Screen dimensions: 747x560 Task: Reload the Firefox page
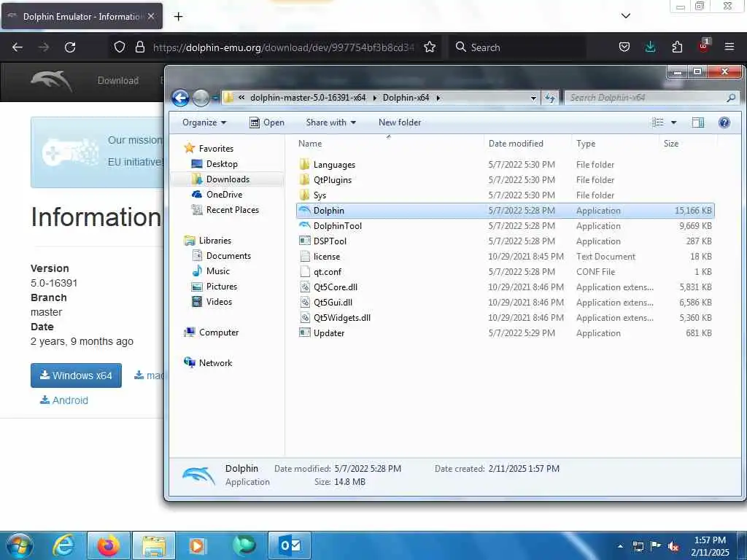click(70, 47)
